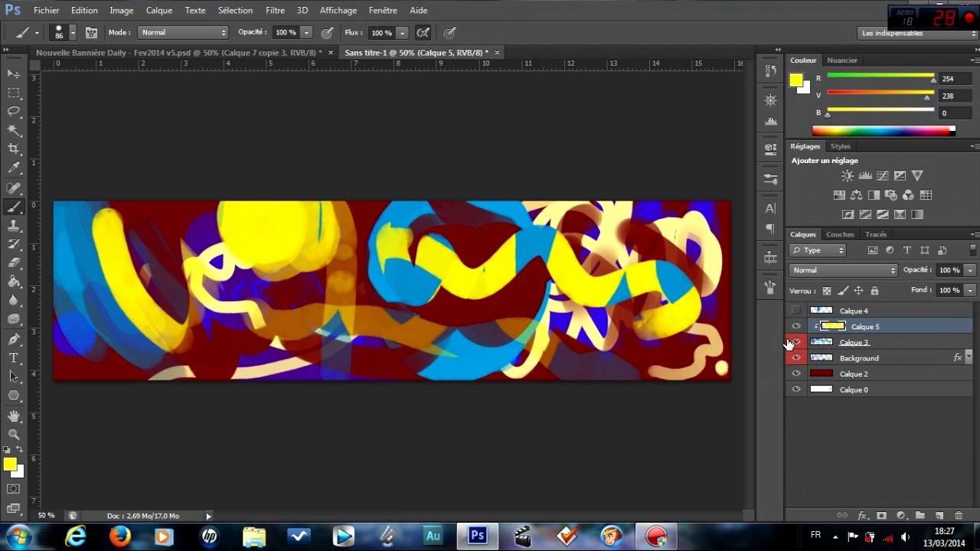Open the brush Mode dropdown

pos(183,32)
